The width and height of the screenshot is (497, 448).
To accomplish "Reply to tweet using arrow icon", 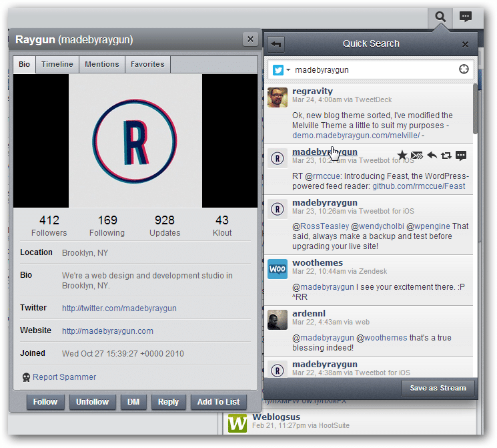I will coord(432,156).
